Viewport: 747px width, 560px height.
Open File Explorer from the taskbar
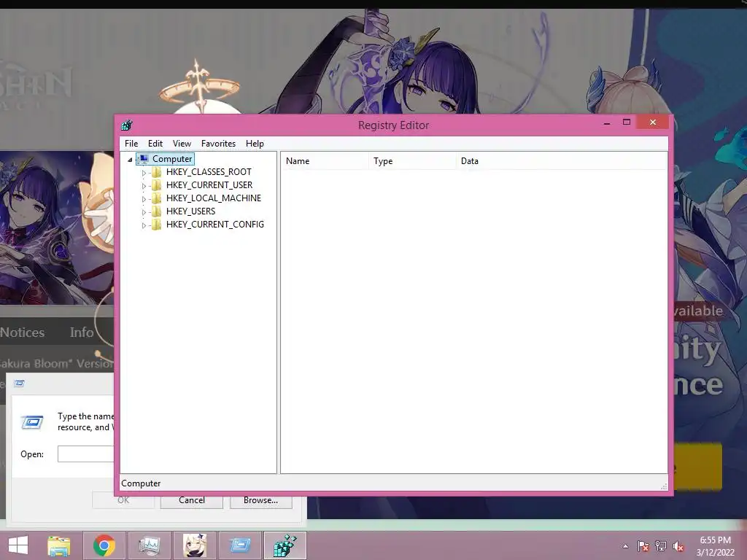pyautogui.click(x=59, y=545)
